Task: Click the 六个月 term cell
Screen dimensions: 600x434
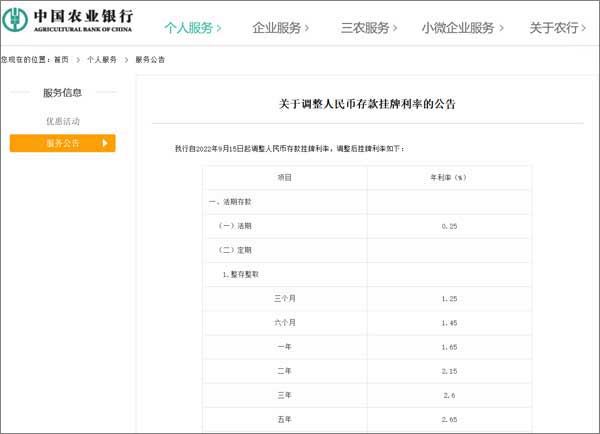Action: tap(285, 323)
